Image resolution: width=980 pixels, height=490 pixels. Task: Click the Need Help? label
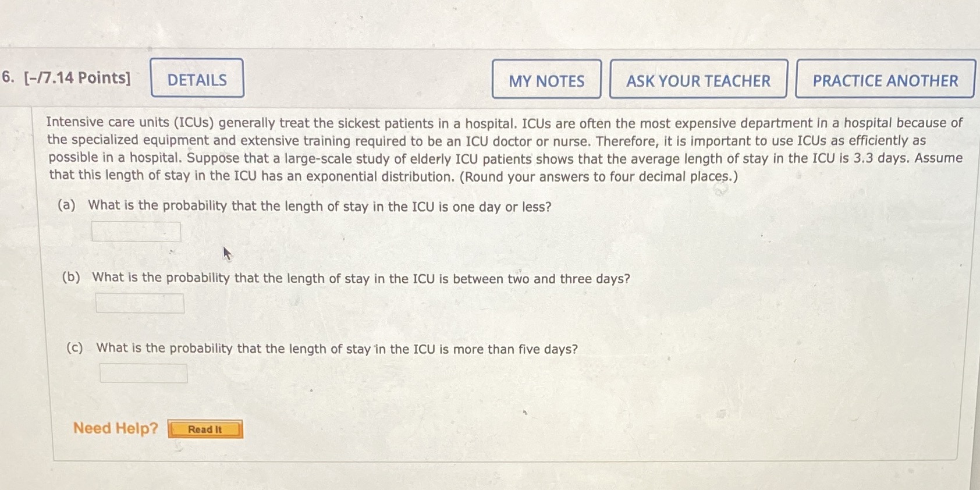115,428
